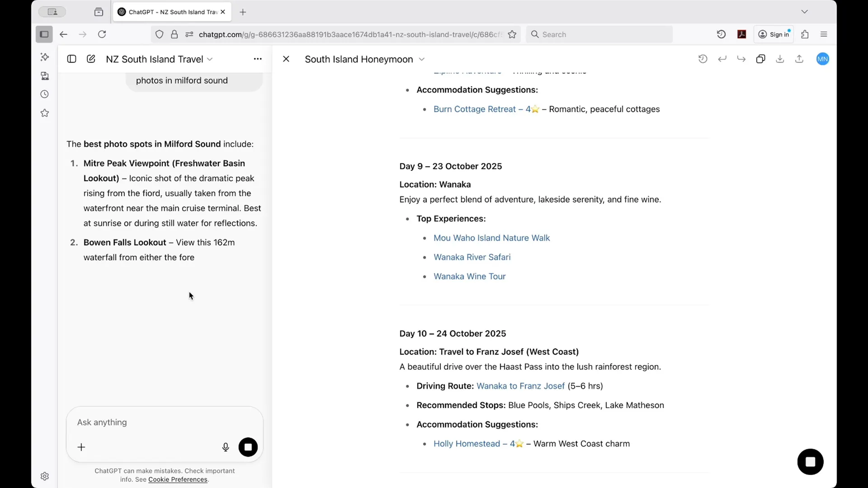Click the Day 10 – 24 October 2025 heading

tap(453, 334)
